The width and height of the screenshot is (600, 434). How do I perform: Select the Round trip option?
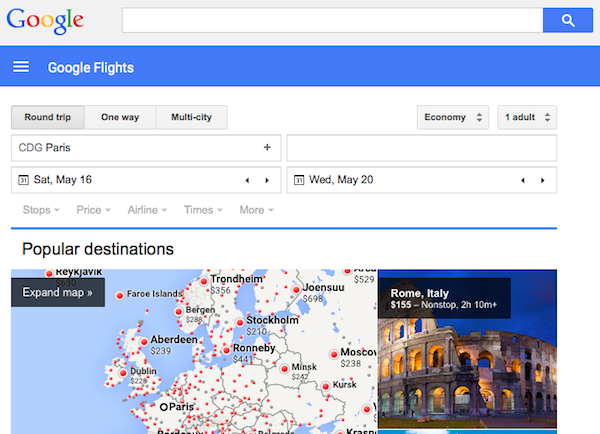[47, 117]
